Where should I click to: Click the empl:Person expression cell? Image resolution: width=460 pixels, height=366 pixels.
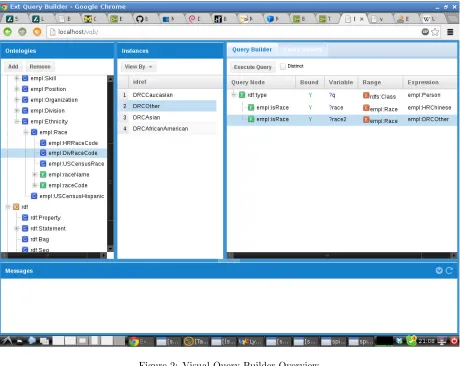coord(424,95)
